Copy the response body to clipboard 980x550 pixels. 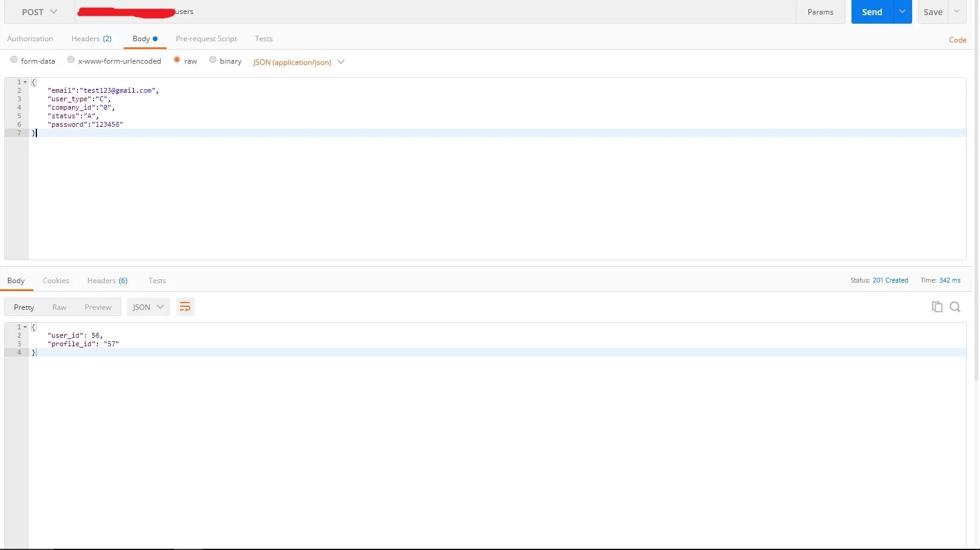[x=937, y=307]
